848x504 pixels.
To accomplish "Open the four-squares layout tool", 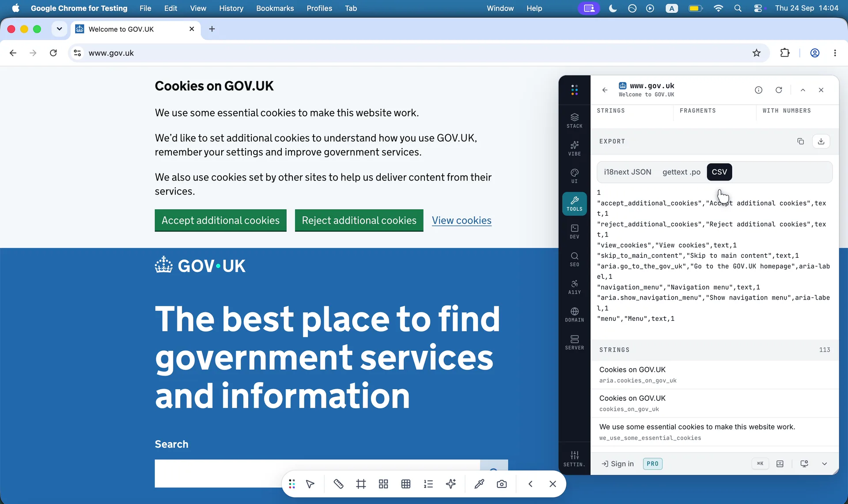I will coord(383,484).
